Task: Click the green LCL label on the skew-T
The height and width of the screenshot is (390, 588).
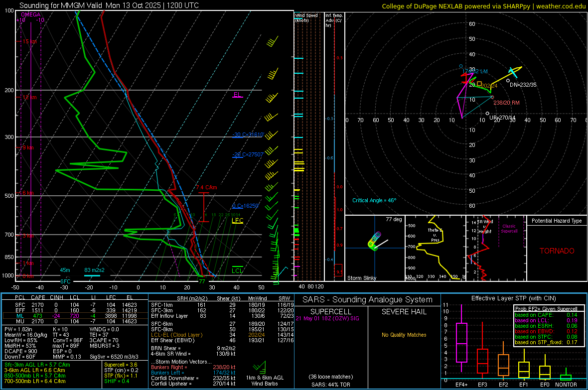Action: pos(237,270)
